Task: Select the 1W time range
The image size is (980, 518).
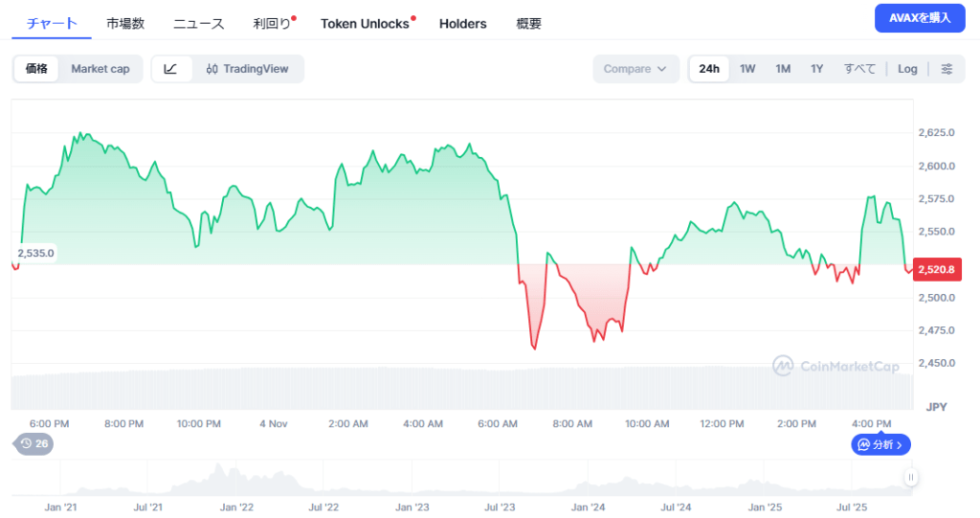Action: 747,69
